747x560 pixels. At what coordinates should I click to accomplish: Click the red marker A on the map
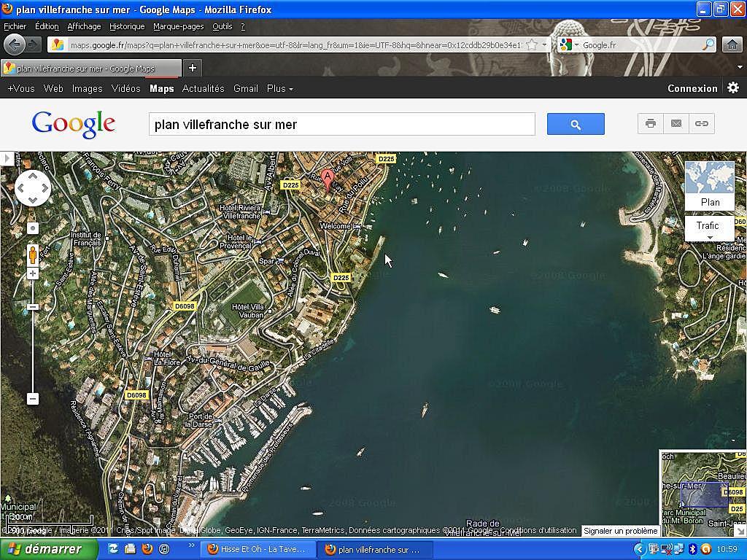click(328, 180)
